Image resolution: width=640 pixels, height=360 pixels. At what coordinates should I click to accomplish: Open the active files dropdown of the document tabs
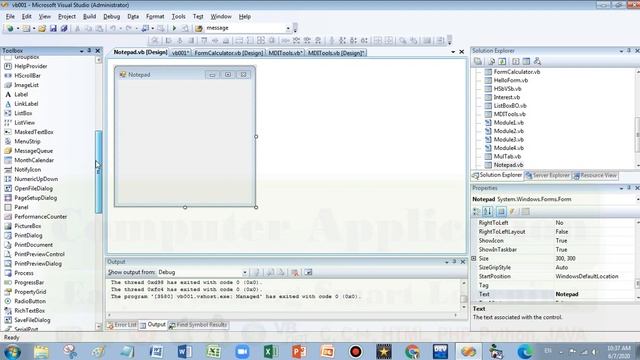point(453,52)
